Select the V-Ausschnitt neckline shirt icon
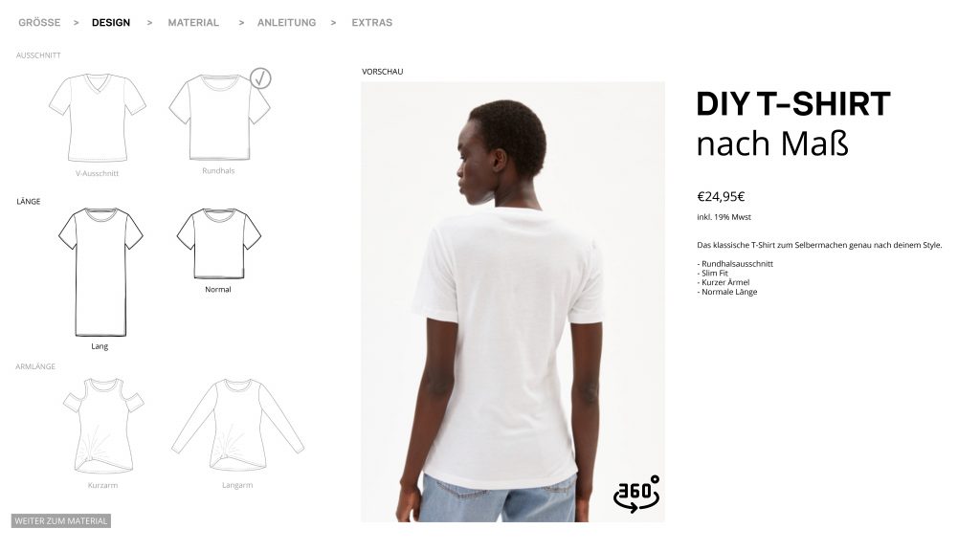Image resolution: width=980 pixels, height=551 pixels. 98,118
